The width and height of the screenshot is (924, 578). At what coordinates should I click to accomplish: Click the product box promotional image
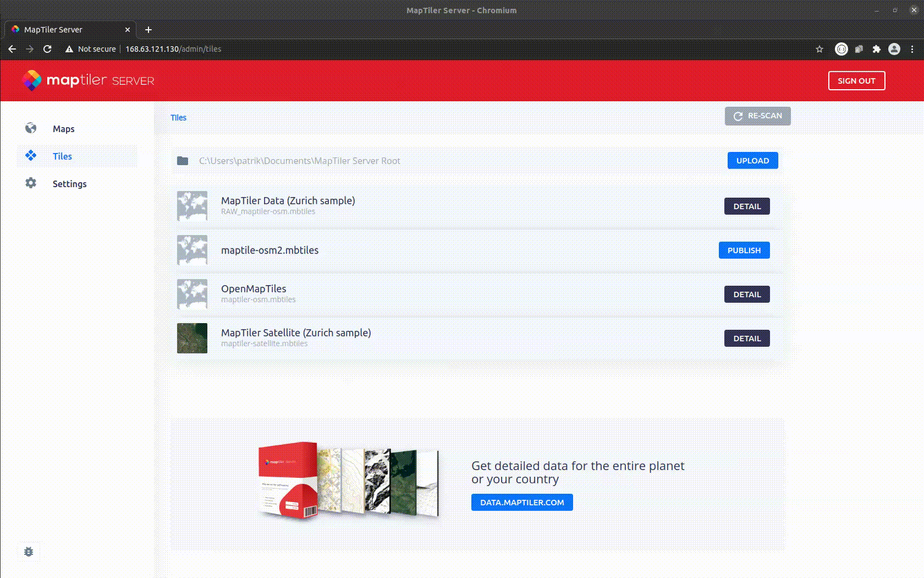[349, 480]
